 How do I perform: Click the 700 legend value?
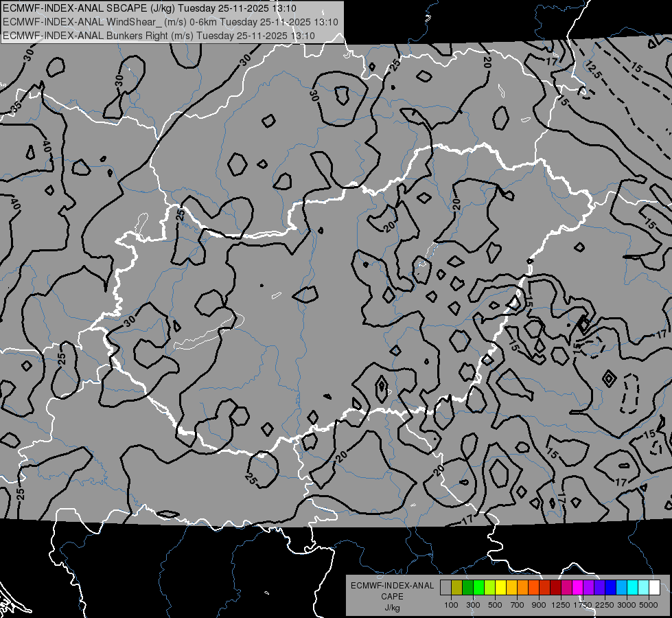pos(518,605)
